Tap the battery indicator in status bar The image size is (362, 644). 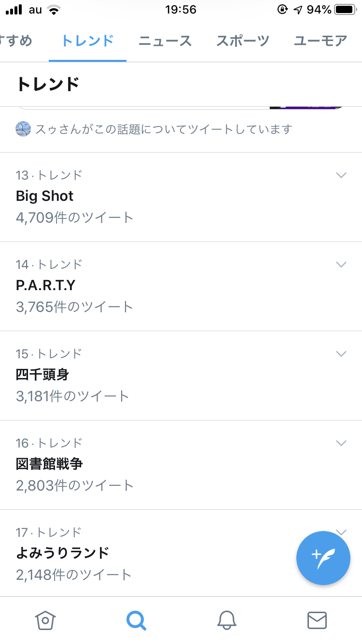point(345,10)
